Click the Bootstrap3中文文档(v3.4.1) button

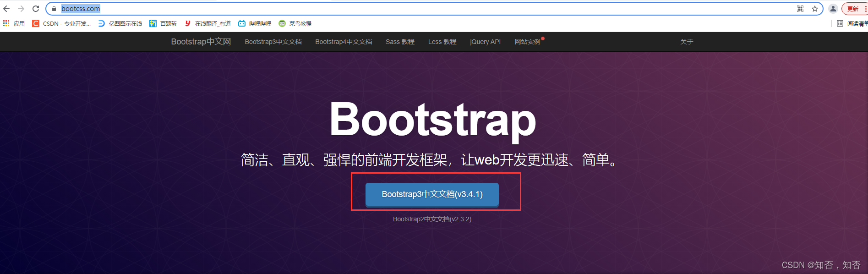(432, 195)
